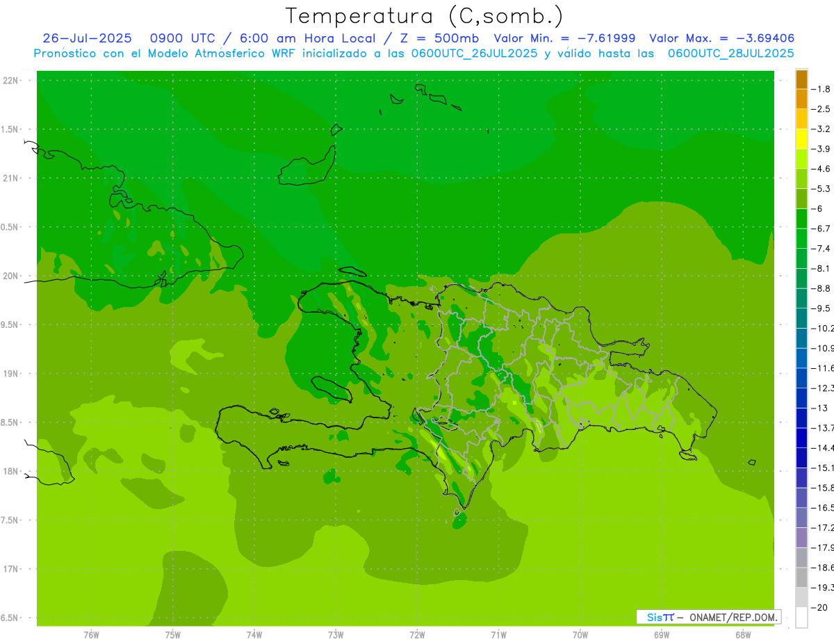
Task: Select the "0600UTC_26JUL2025" initialization time
Action: click(474, 53)
